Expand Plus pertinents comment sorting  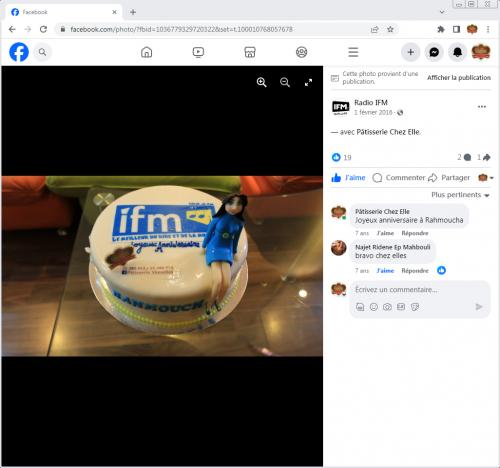(x=460, y=195)
